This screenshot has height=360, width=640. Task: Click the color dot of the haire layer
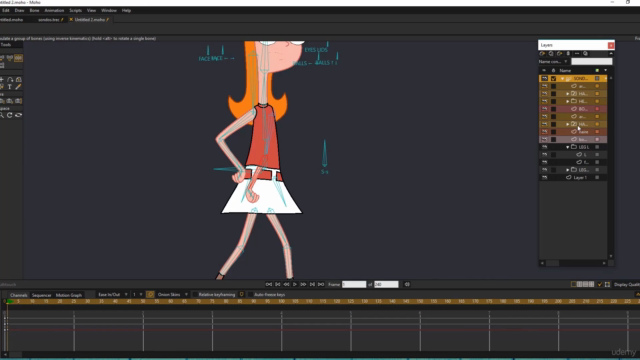tap(597, 132)
